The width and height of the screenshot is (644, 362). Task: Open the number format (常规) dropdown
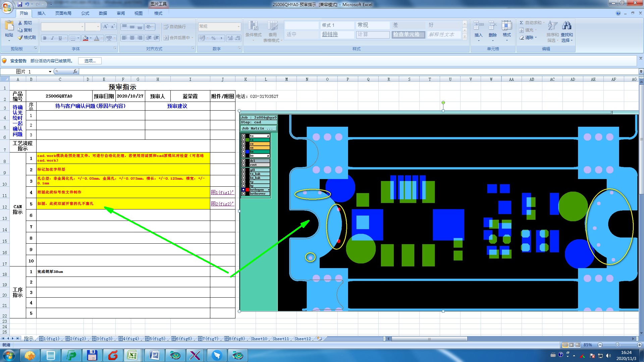point(238,26)
